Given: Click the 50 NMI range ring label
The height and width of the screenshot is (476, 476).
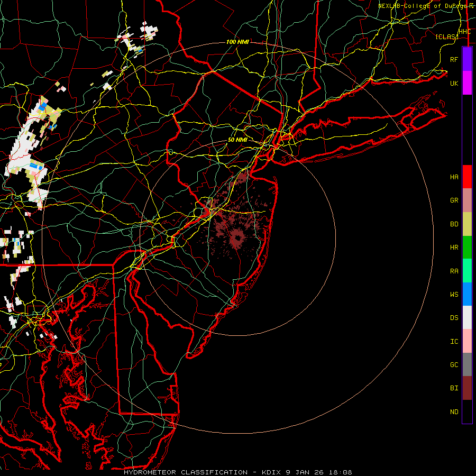Looking at the screenshot, I should pyautogui.click(x=237, y=140).
